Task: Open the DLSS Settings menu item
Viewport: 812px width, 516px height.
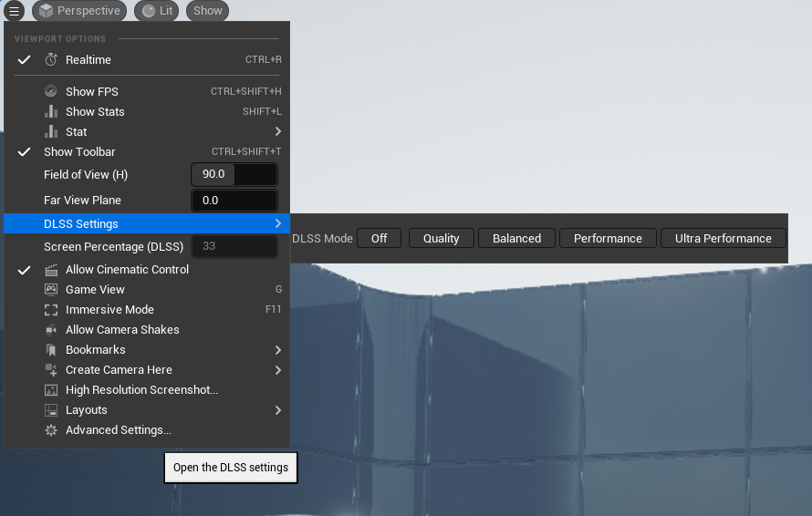Action: point(147,223)
